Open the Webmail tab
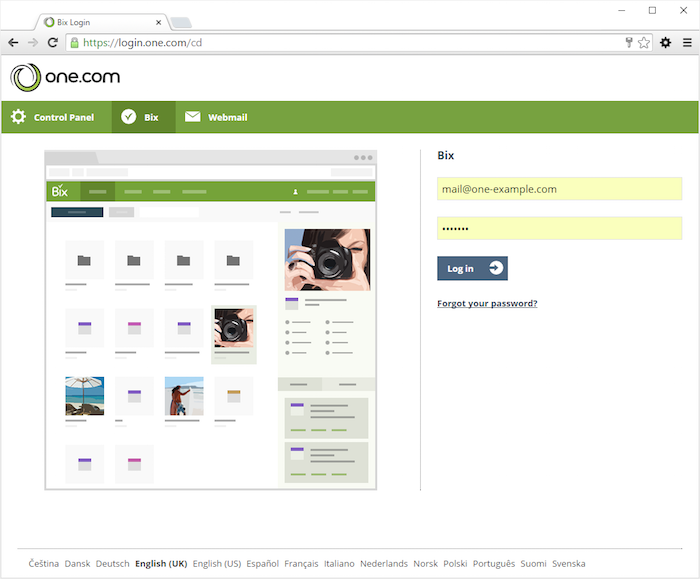This screenshot has width=700, height=579. click(217, 117)
